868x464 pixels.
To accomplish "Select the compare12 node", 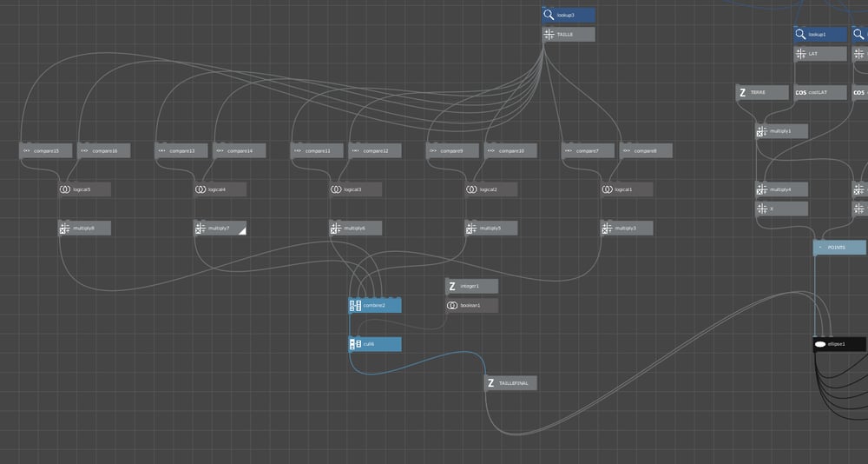I will click(x=375, y=151).
